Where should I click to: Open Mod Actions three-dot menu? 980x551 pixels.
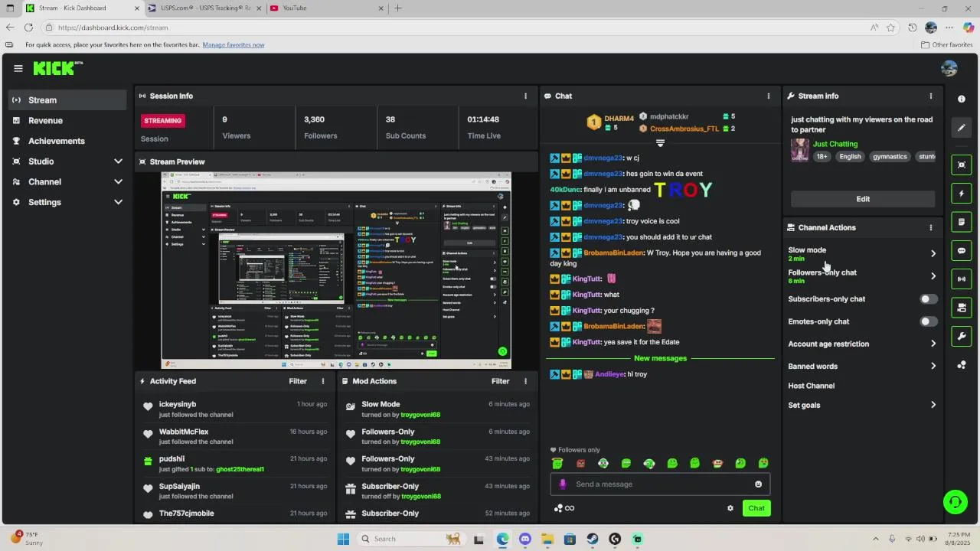pos(525,381)
